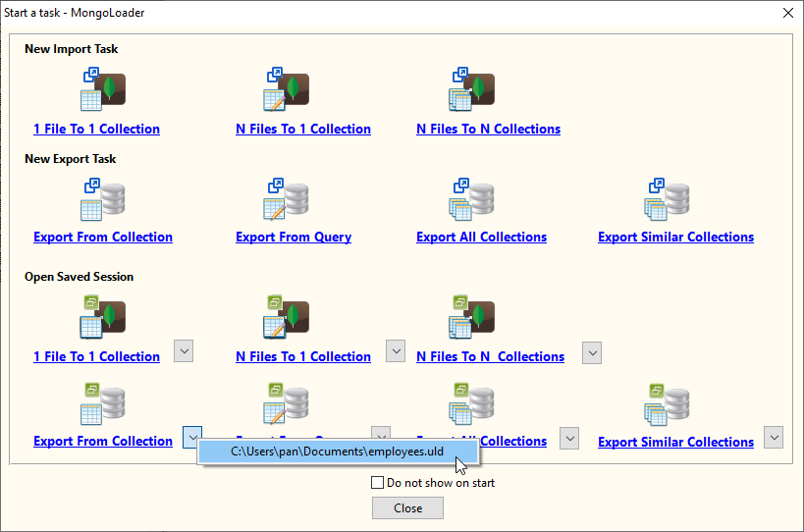The image size is (804, 532).
Task: Open the 1 File To 1 Collection link under New Import Task
Action: [x=96, y=130]
